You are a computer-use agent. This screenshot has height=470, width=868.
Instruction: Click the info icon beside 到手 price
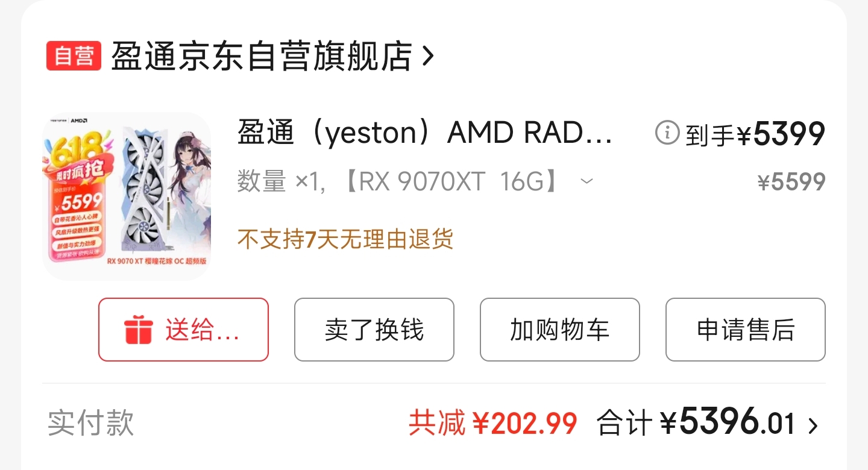click(x=667, y=133)
